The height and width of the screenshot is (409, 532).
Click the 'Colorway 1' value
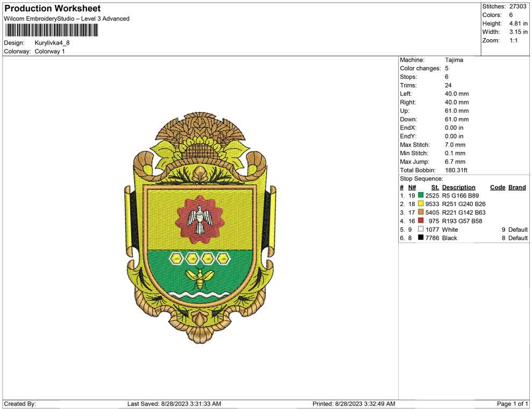point(49,51)
